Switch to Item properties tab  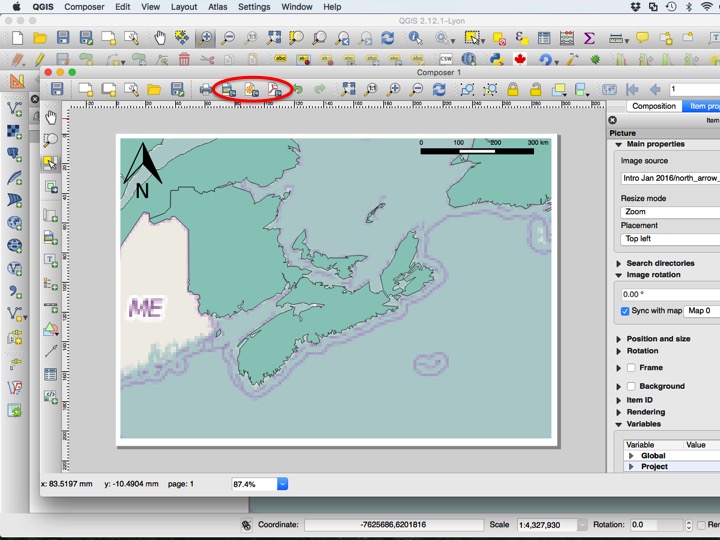tap(701, 106)
